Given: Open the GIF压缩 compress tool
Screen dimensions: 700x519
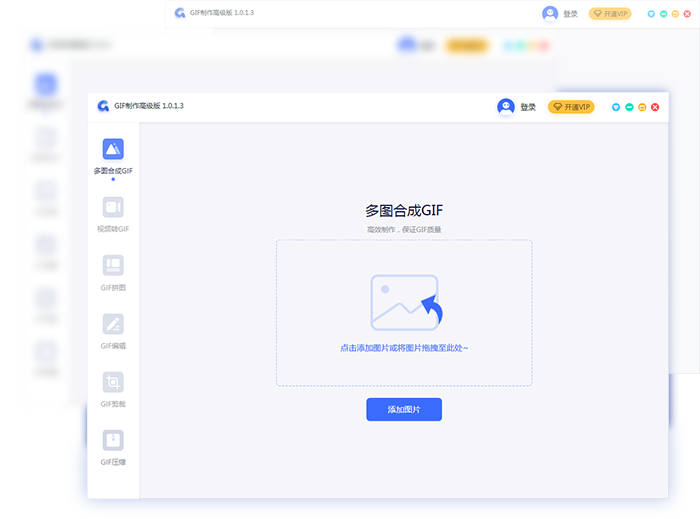Looking at the screenshot, I should pyautogui.click(x=113, y=440).
